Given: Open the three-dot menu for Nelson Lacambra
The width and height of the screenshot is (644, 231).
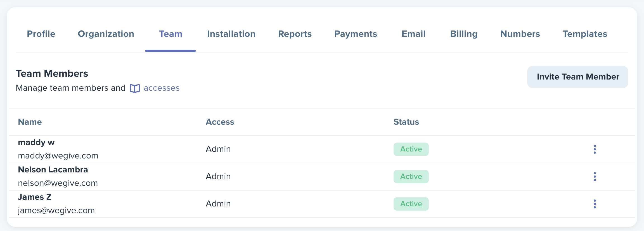Looking at the screenshot, I should 595,177.
